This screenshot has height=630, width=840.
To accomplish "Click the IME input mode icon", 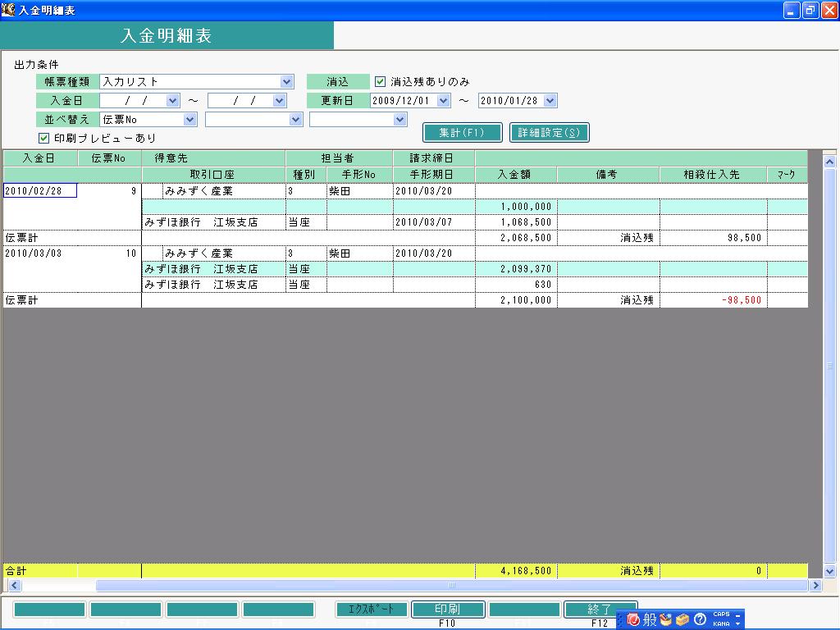I will [x=633, y=620].
